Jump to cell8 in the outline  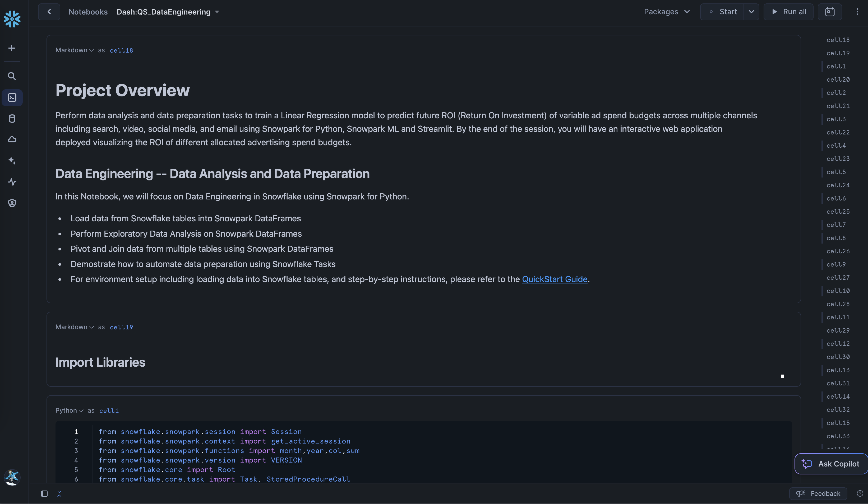click(836, 238)
